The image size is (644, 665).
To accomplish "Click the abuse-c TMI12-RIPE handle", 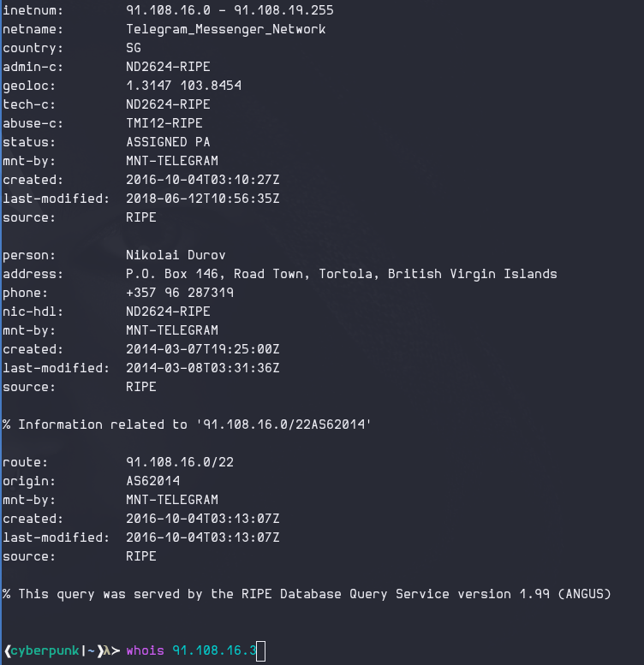I will click(x=164, y=123).
